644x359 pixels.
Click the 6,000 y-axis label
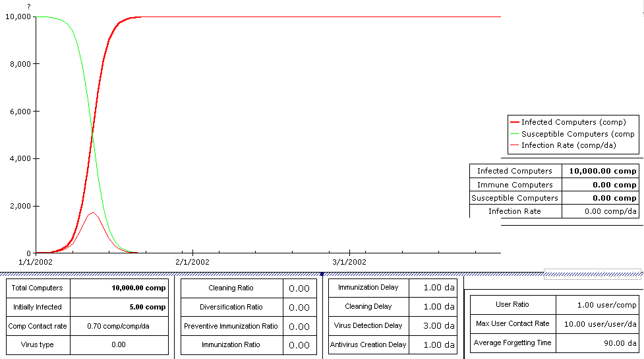point(20,112)
